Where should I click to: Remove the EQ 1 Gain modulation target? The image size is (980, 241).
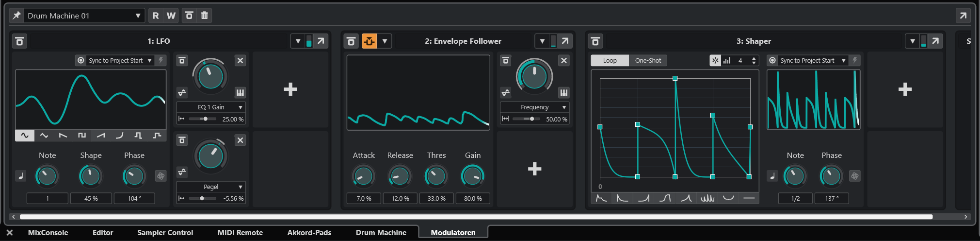pos(240,61)
